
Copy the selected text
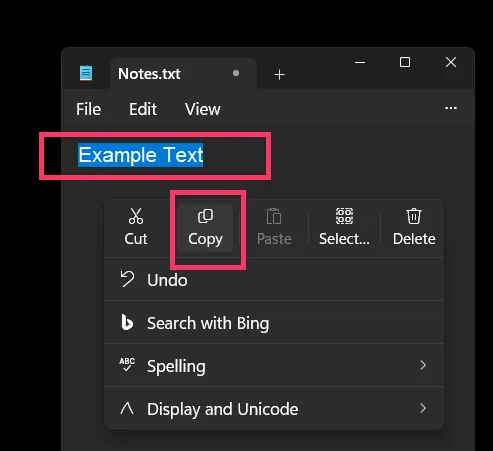point(205,228)
